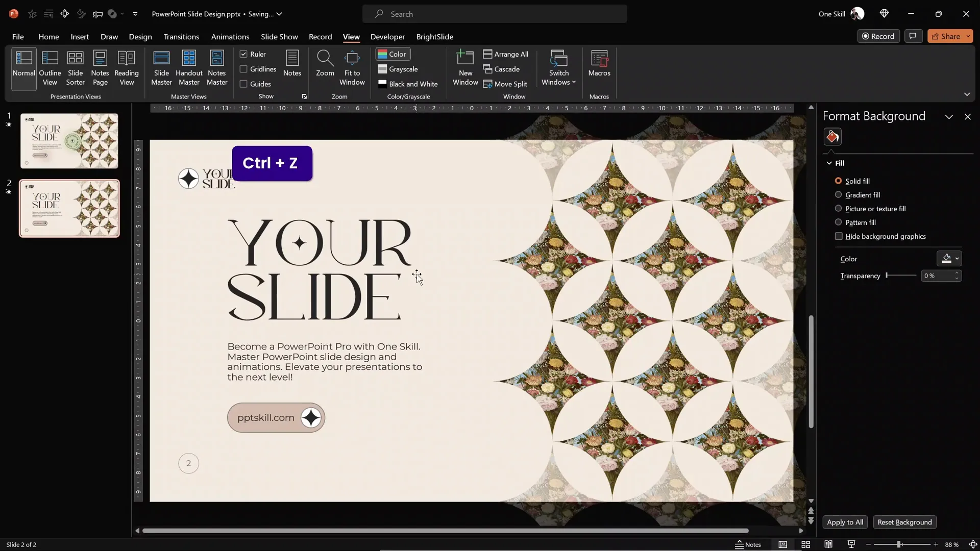This screenshot has height=551, width=980.
Task: Open a New Window
Action: pos(465,68)
